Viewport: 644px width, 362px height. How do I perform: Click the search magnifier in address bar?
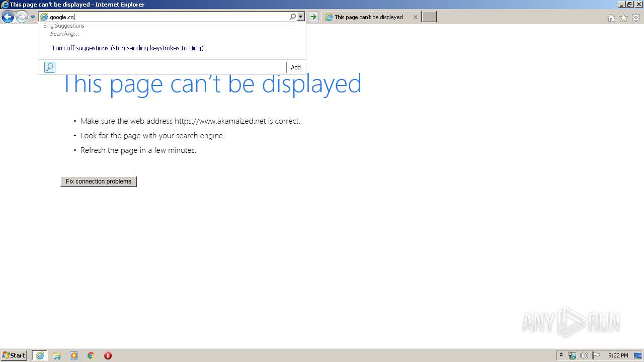coord(292,17)
